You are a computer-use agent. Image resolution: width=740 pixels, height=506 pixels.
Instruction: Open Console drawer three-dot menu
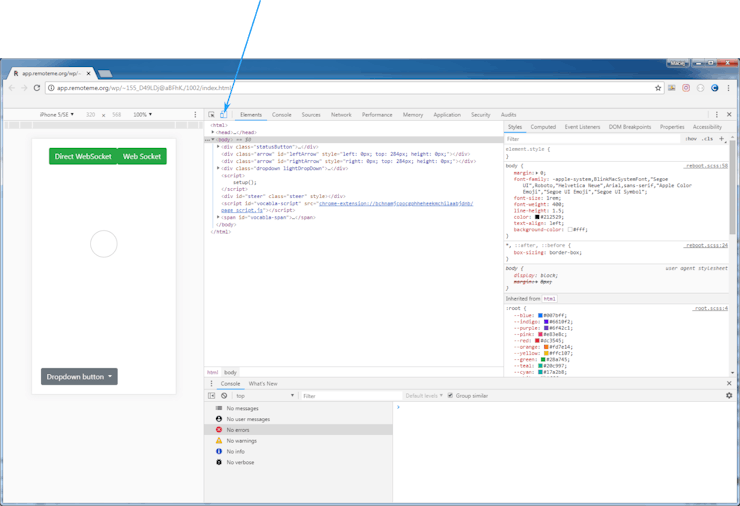(x=211, y=383)
